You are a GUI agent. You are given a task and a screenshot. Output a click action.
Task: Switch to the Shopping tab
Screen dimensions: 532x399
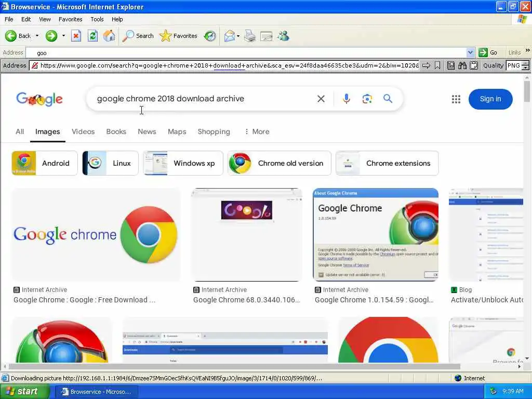(x=214, y=131)
